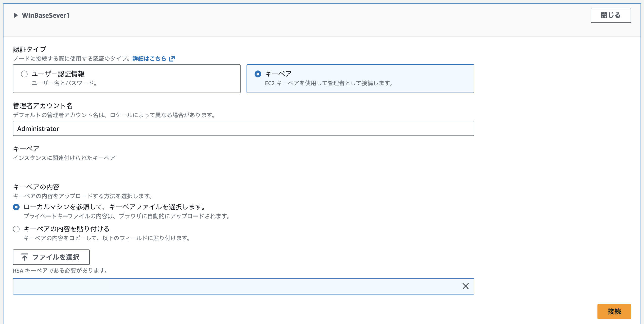644x324 pixels.
Task: Click the ユーザー名とパスワード card description
Action: coord(64,83)
